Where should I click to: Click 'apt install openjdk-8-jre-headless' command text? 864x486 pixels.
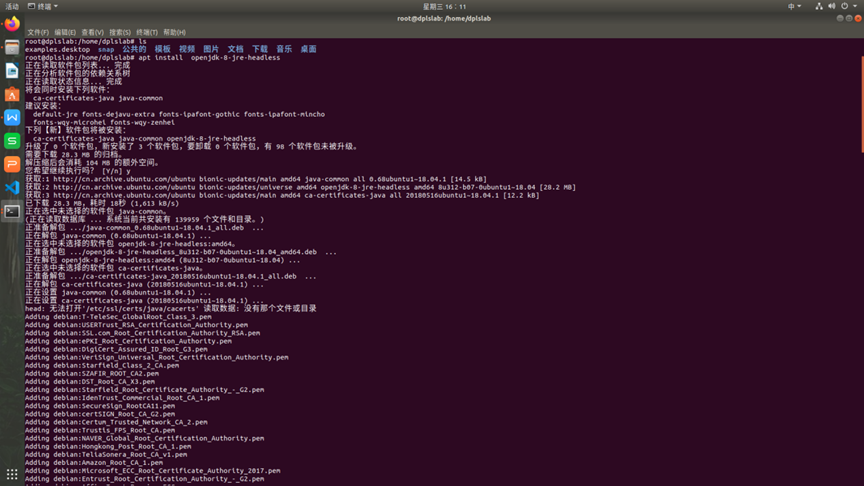pos(209,57)
